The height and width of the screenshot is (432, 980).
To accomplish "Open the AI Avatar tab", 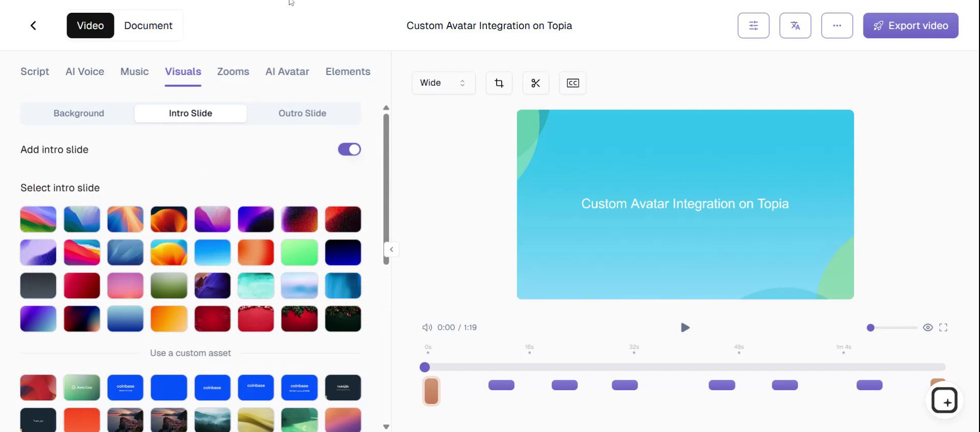I will [287, 71].
